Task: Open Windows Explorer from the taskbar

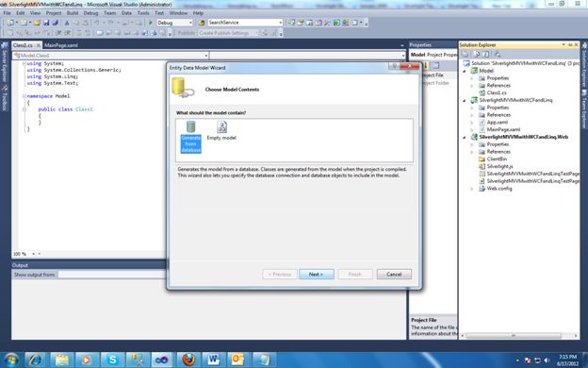Action: (x=61, y=360)
